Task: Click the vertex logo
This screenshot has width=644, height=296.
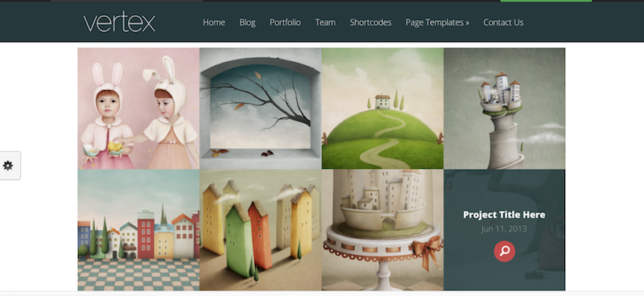Action: tap(119, 23)
